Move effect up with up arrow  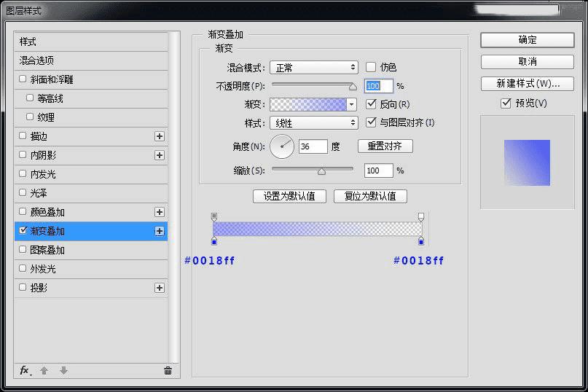(x=44, y=371)
